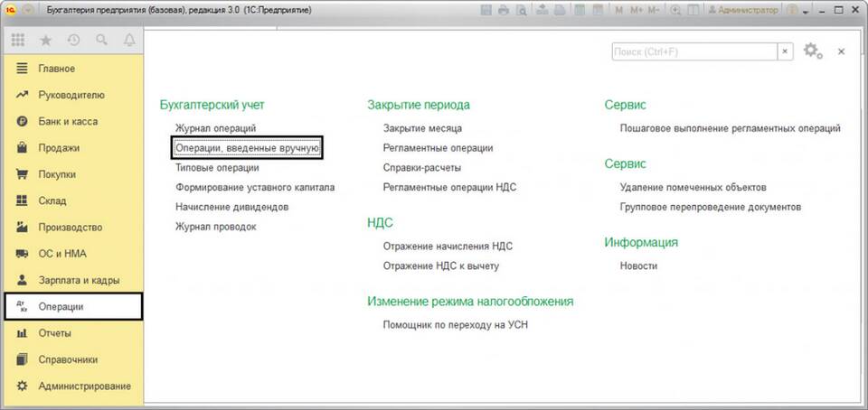Open Удаление помеченных объектов link
The width and height of the screenshot is (868, 410).
(x=693, y=187)
